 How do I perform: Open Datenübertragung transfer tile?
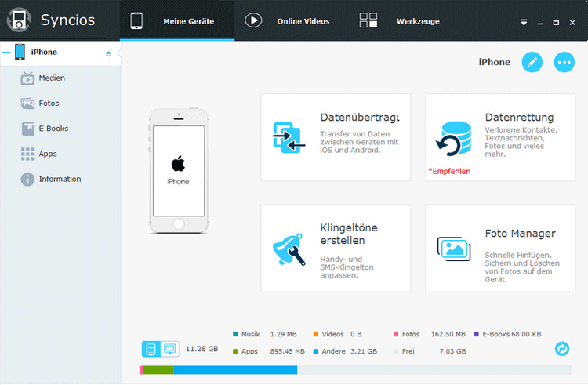[335, 137]
